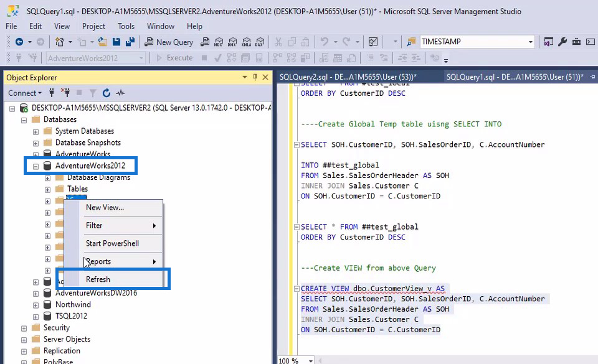Viewport: 598px width, 364px height.
Task: Click the Save All icon in toolbar
Action: click(130, 42)
